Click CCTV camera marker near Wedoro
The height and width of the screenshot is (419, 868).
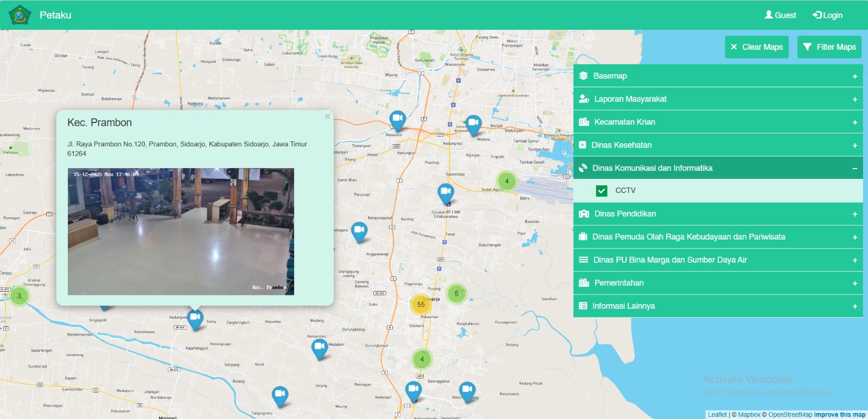(473, 124)
